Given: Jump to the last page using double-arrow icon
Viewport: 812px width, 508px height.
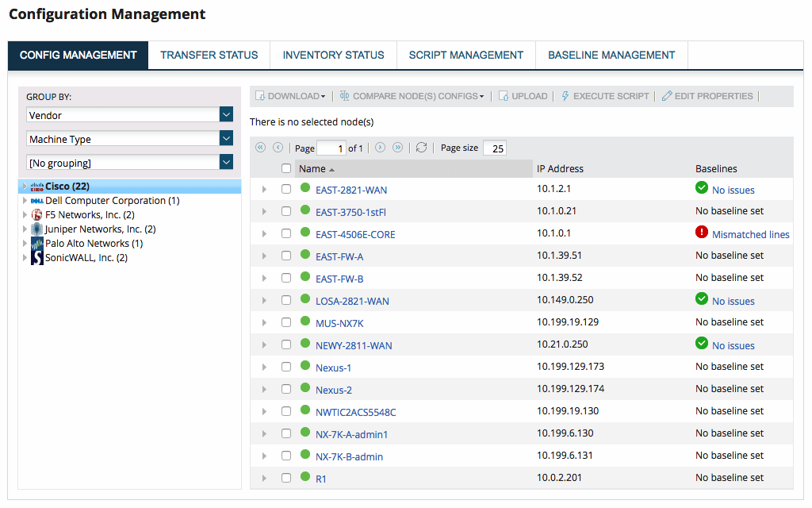Looking at the screenshot, I should [398, 148].
